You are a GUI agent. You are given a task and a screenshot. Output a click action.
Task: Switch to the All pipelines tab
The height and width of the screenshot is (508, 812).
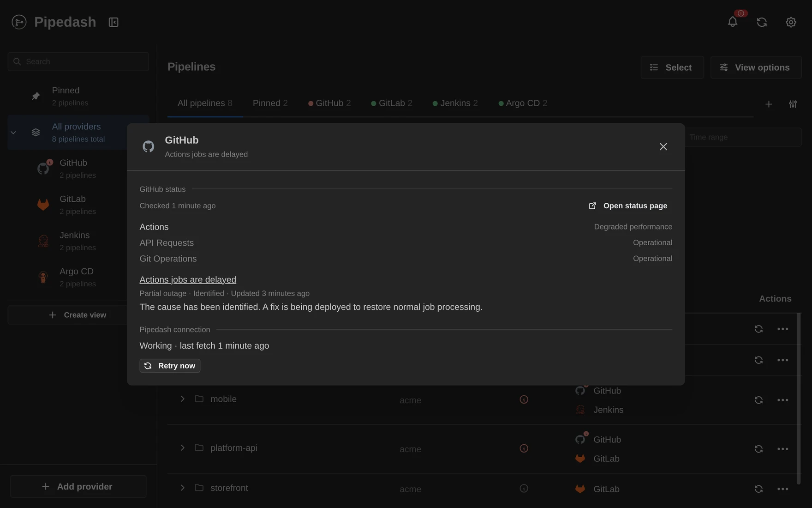(205, 103)
